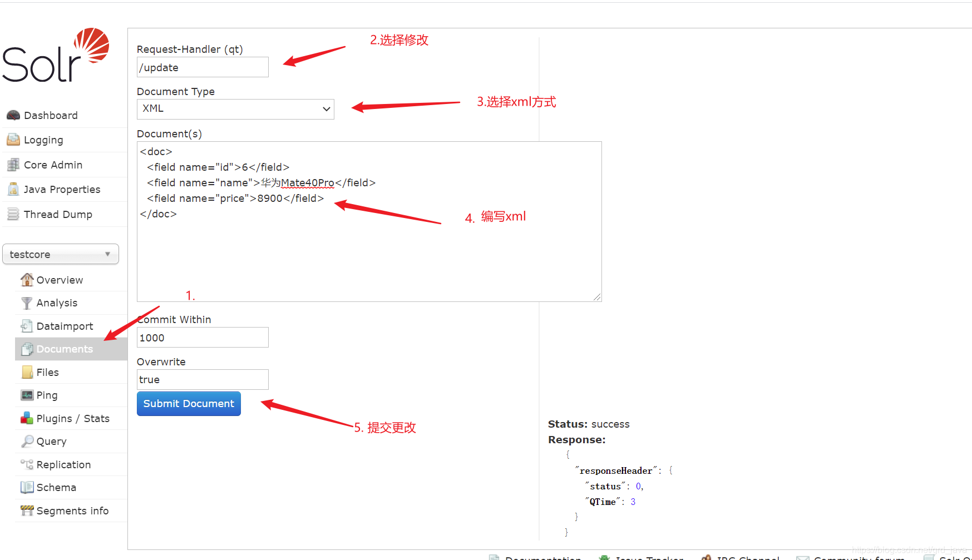
Task: Open Dataimport for testcore
Action: [x=65, y=326]
